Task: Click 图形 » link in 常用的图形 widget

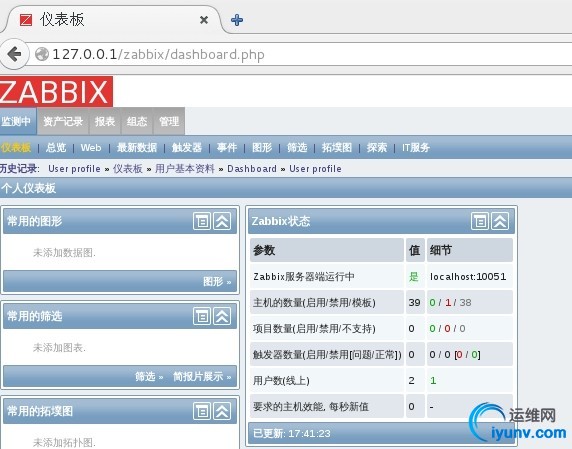Action: (217, 281)
